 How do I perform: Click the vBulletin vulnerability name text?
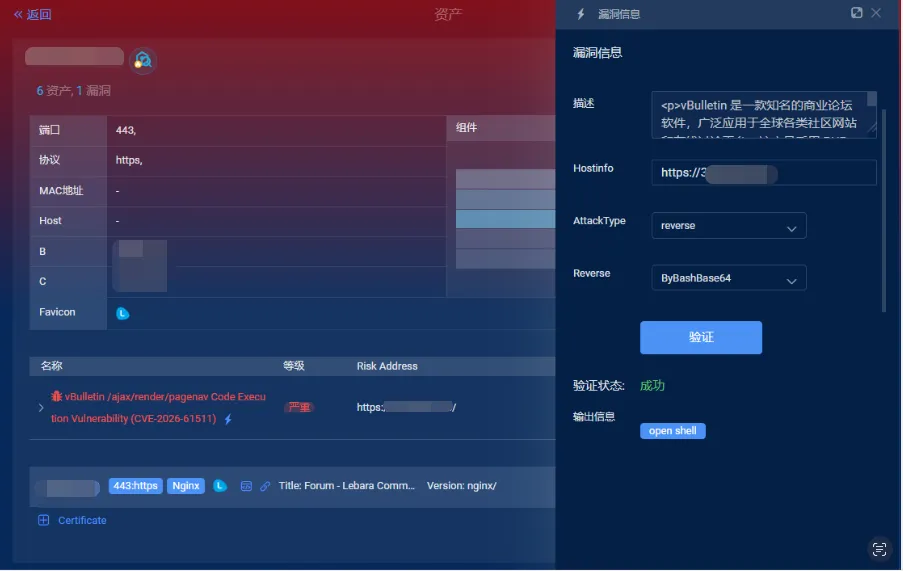click(x=158, y=408)
